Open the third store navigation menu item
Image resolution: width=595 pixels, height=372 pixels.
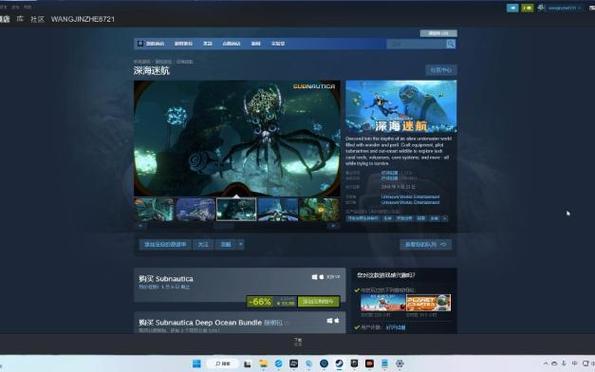coord(207,44)
